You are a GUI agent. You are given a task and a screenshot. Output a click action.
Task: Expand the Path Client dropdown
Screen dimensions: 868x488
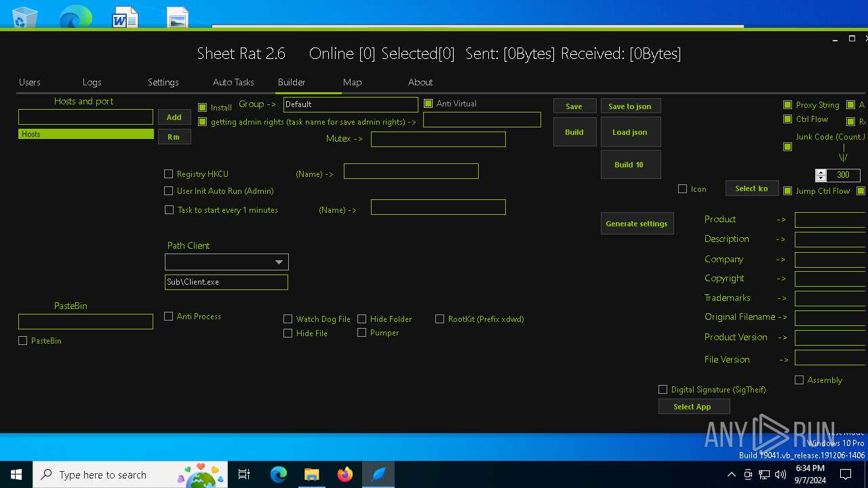point(279,262)
